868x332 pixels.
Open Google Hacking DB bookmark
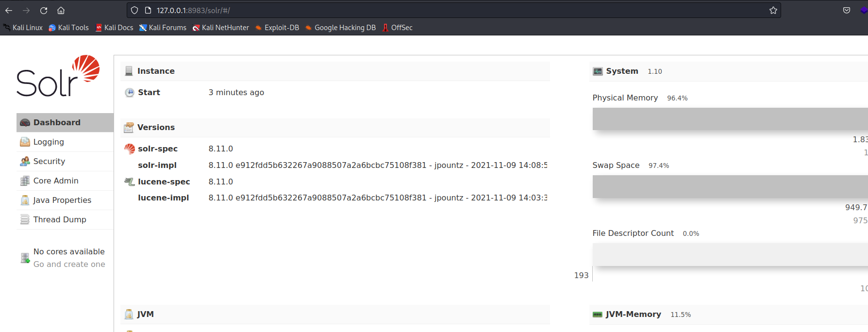340,28
